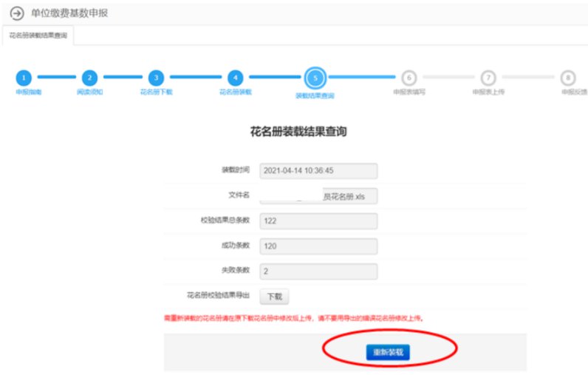
Task: Click the 文件名 field ending in 花名册.xls
Action: pyautogui.click(x=318, y=196)
